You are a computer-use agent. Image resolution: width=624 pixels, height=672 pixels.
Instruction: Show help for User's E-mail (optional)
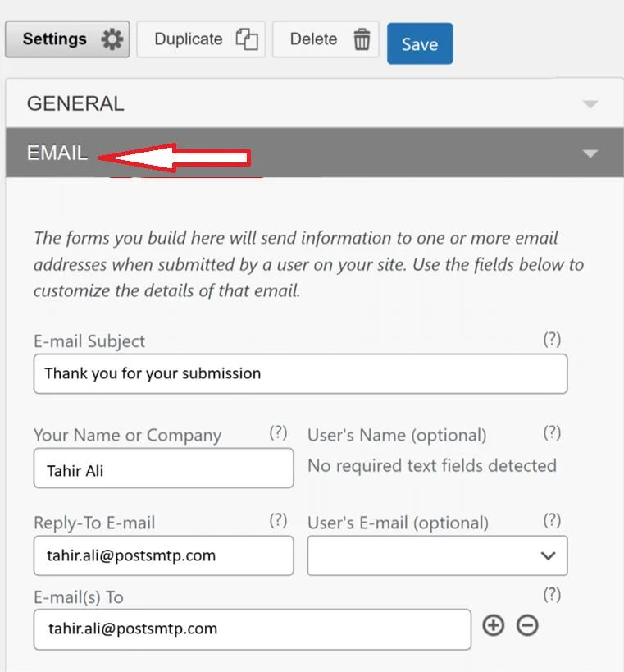(x=552, y=520)
